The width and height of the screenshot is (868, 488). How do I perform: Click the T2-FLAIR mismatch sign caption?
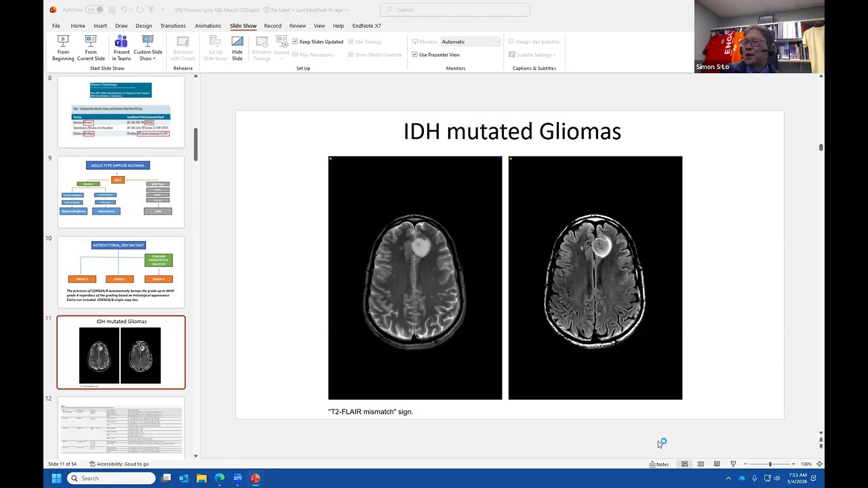(x=370, y=411)
